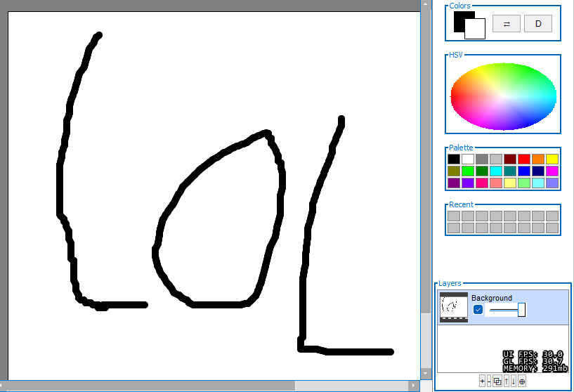Screen dimensions: 574x392
Task: Move layer down with the down arrow
Action: coord(514,381)
